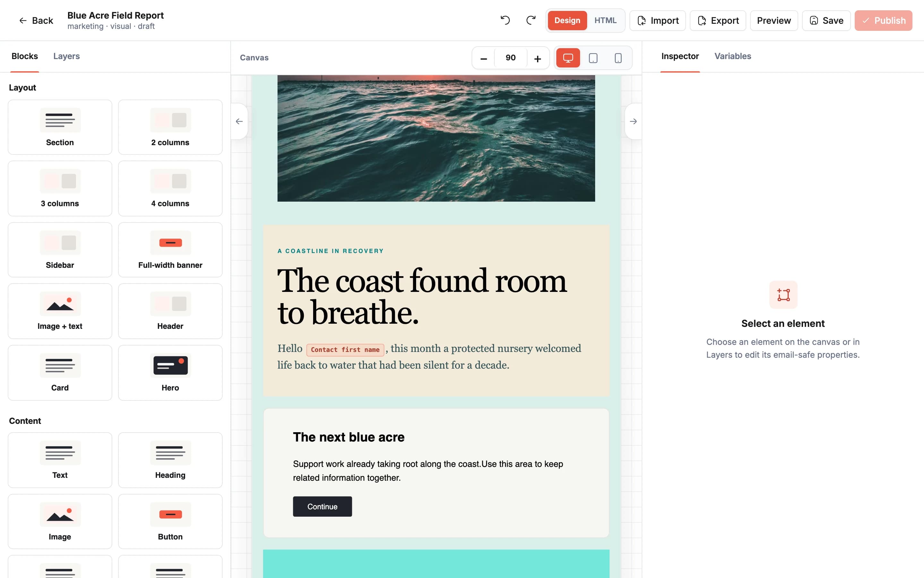Screen dimensions: 924x578
Task: Select the Button content block
Action: coord(170,522)
